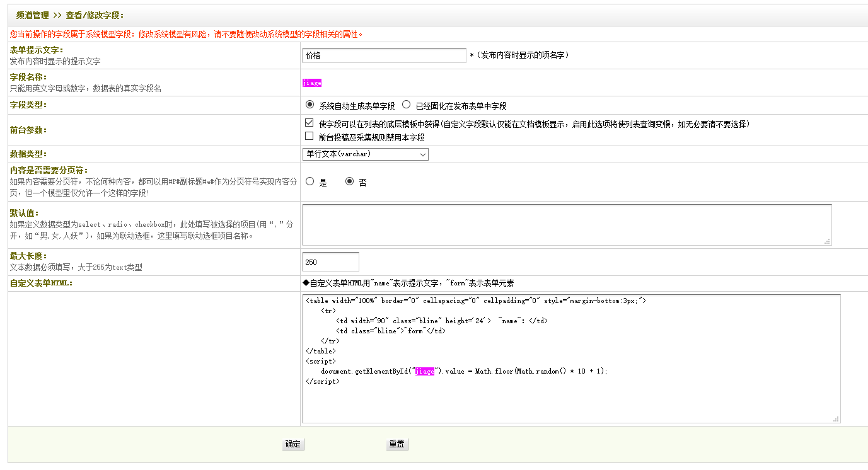
Task: Click the red system model warning text
Action: click(x=187, y=34)
